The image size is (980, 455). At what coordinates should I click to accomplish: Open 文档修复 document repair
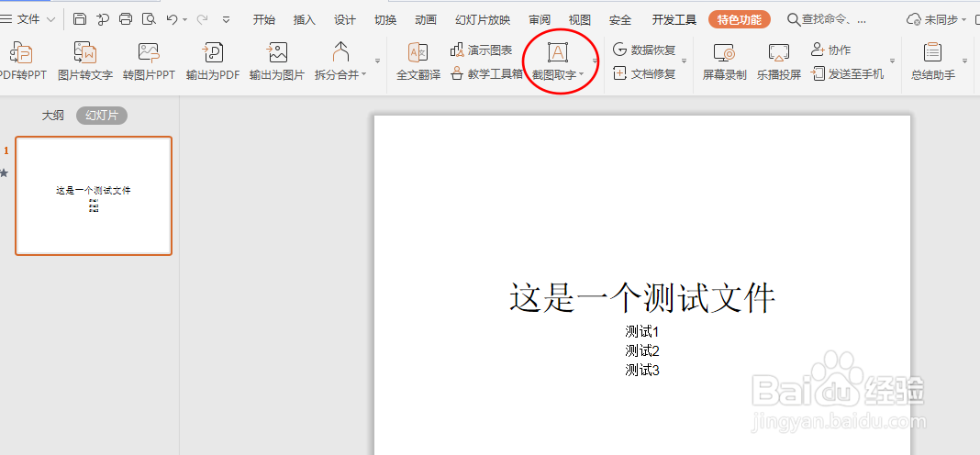644,73
